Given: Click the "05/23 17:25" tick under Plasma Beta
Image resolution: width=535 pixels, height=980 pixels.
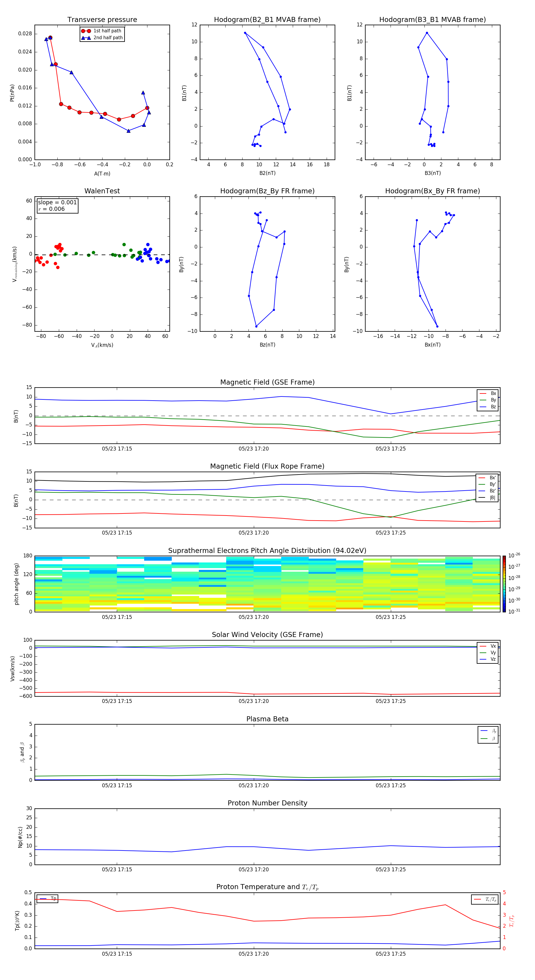Looking at the screenshot, I should click(x=391, y=785).
